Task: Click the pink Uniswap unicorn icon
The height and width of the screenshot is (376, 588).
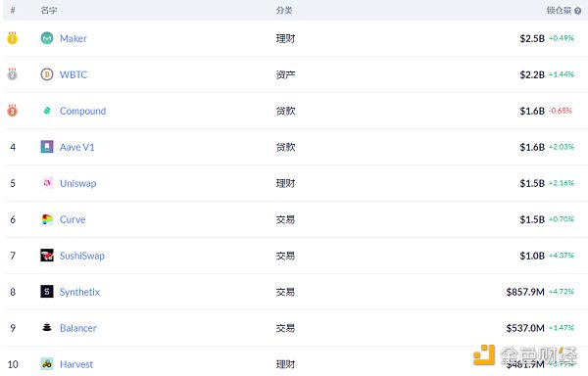Action: tap(47, 183)
